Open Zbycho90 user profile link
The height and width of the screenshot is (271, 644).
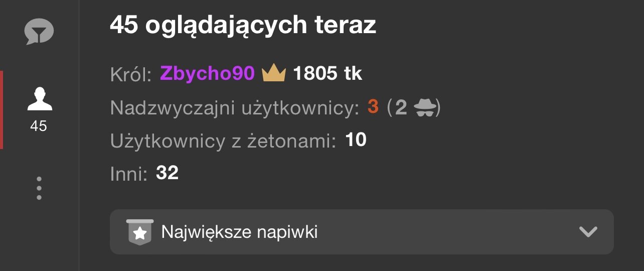(208, 74)
